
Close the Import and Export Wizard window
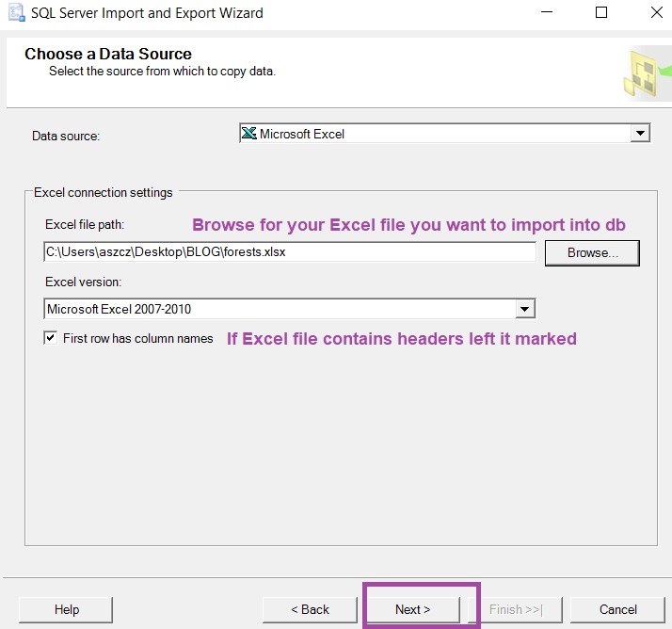[x=655, y=13]
